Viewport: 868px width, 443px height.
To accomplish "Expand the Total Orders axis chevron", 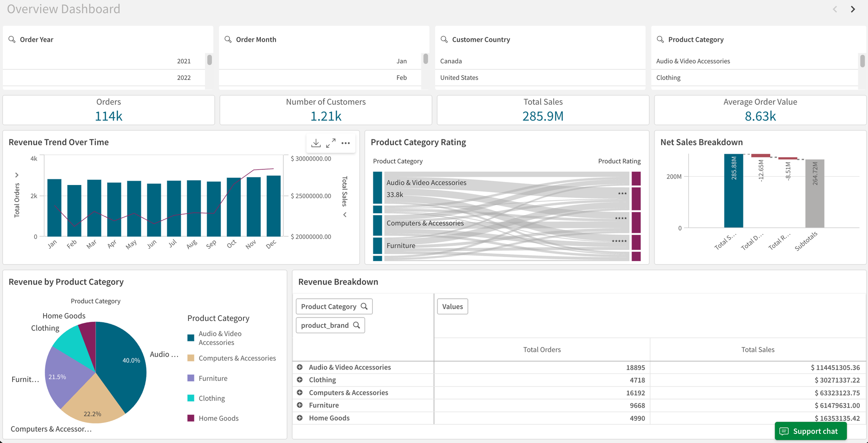I will 17,175.
